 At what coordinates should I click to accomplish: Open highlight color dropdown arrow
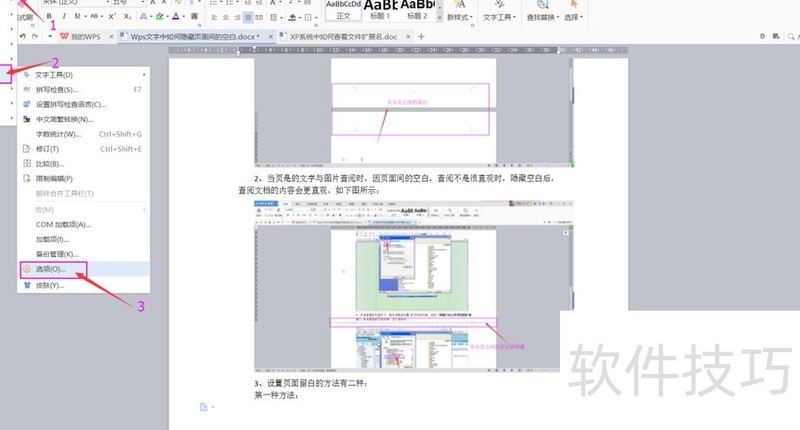click(167, 16)
